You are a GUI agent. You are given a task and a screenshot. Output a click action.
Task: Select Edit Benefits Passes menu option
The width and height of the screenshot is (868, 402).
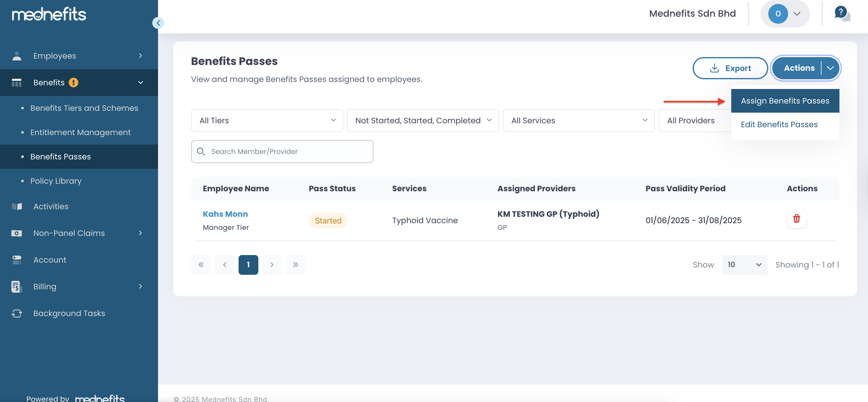pyautogui.click(x=779, y=124)
